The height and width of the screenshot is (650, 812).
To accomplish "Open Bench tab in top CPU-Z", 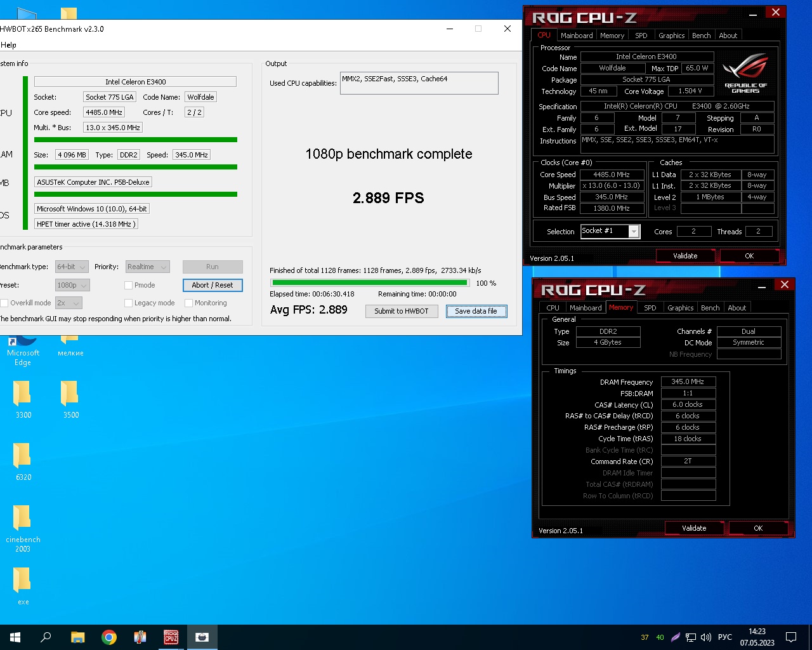I will click(x=701, y=36).
